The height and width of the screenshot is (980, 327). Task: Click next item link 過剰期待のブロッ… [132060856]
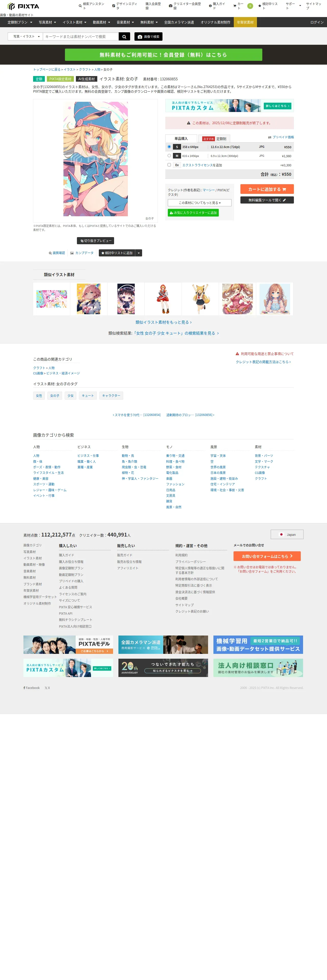190,415
